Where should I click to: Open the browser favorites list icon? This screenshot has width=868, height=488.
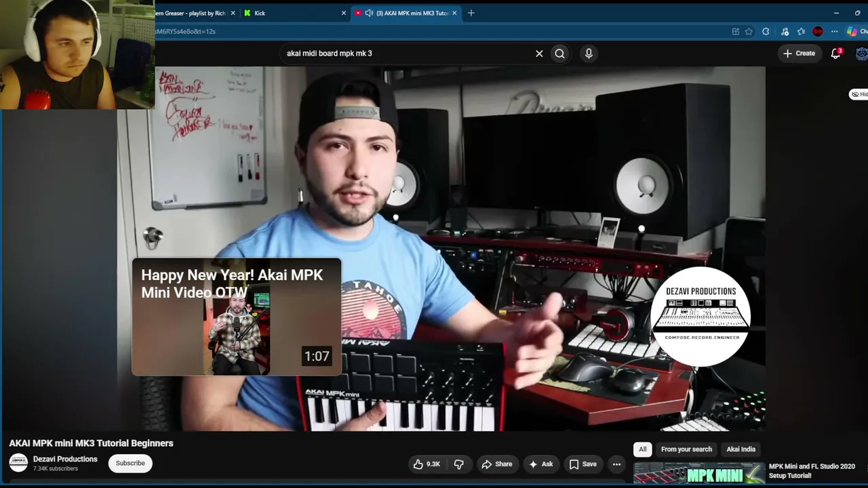pos(801,31)
